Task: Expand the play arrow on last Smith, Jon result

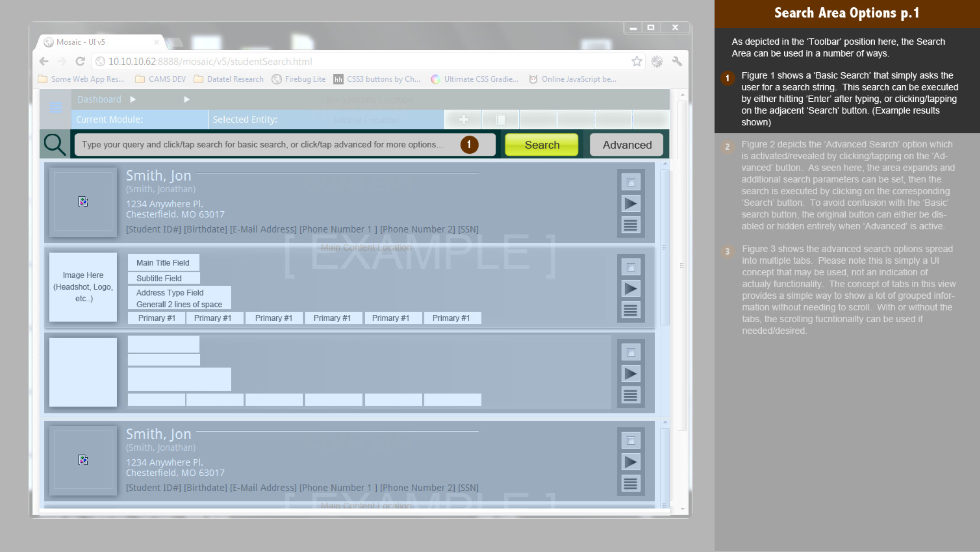Action: point(631,462)
